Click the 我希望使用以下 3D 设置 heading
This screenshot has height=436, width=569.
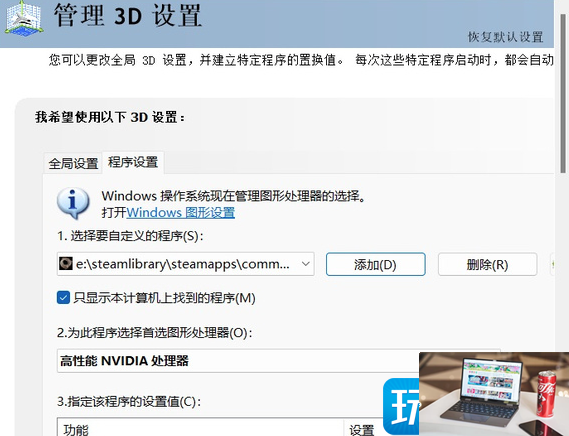pos(110,117)
